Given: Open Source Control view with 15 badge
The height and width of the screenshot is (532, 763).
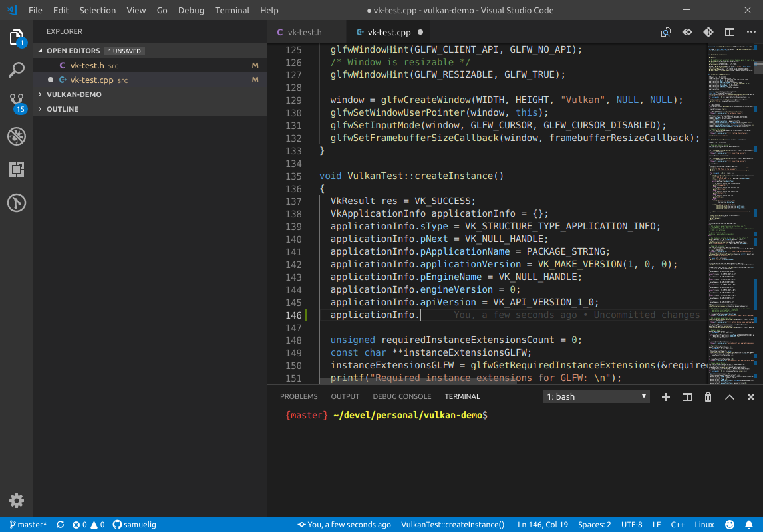Looking at the screenshot, I should tap(17, 103).
